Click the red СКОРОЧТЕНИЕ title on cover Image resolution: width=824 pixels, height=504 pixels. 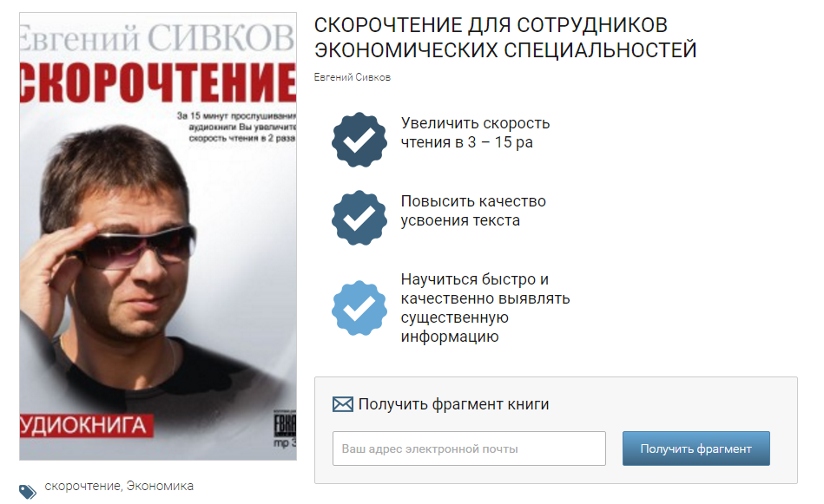[158, 82]
